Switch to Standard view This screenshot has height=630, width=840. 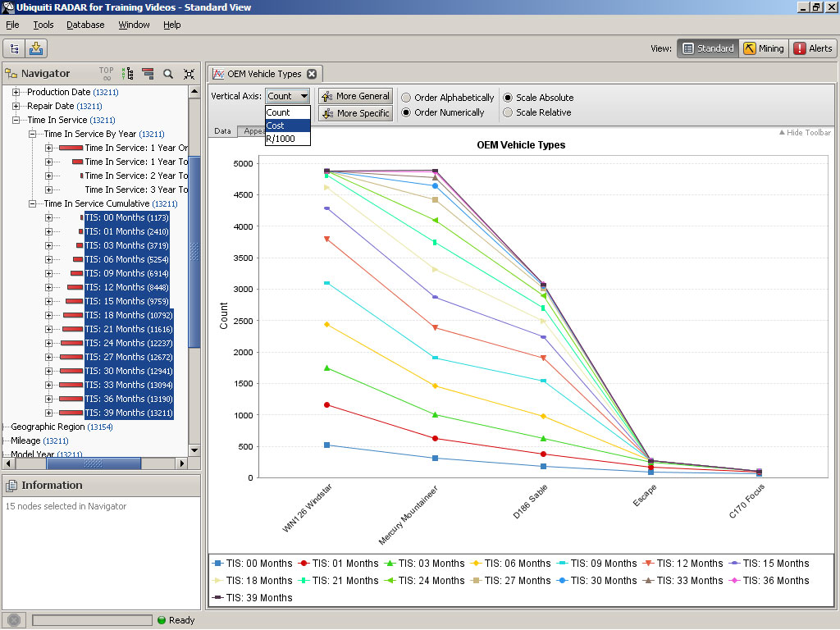point(708,48)
